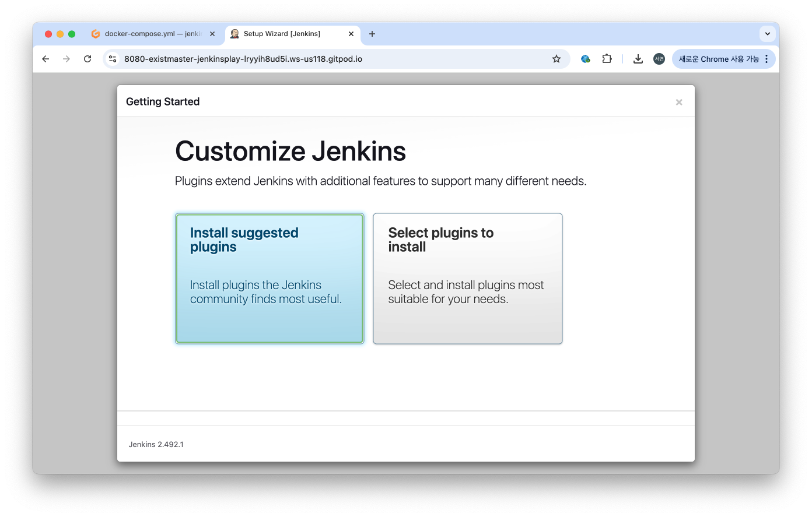The width and height of the screenshot is (812, 517).
Task: Click the Jenkins 2.492.1 version text
Action: click(x=156, y=444)
